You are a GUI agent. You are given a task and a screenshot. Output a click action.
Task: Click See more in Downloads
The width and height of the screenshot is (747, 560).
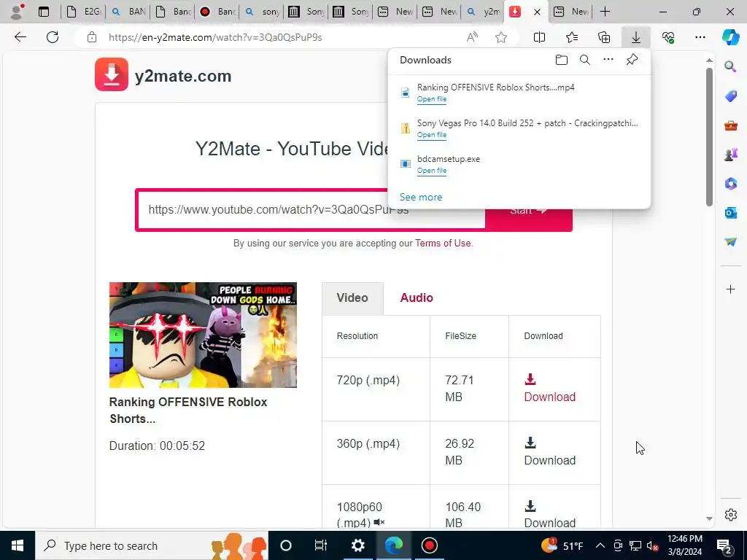421,197
